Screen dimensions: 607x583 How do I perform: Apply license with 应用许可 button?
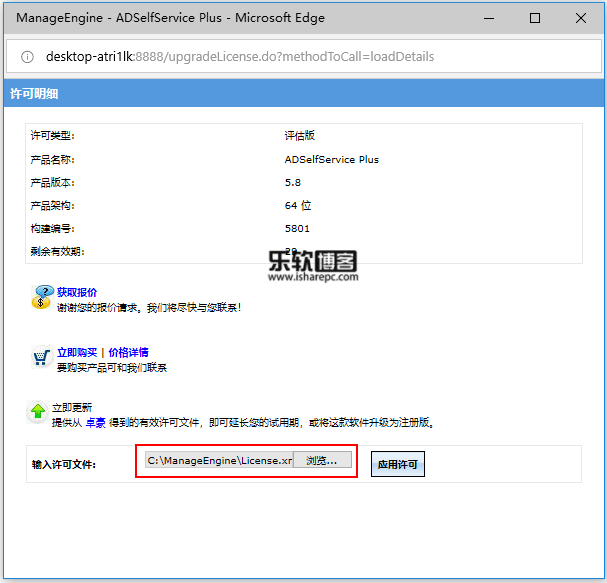tap(398, 464)
